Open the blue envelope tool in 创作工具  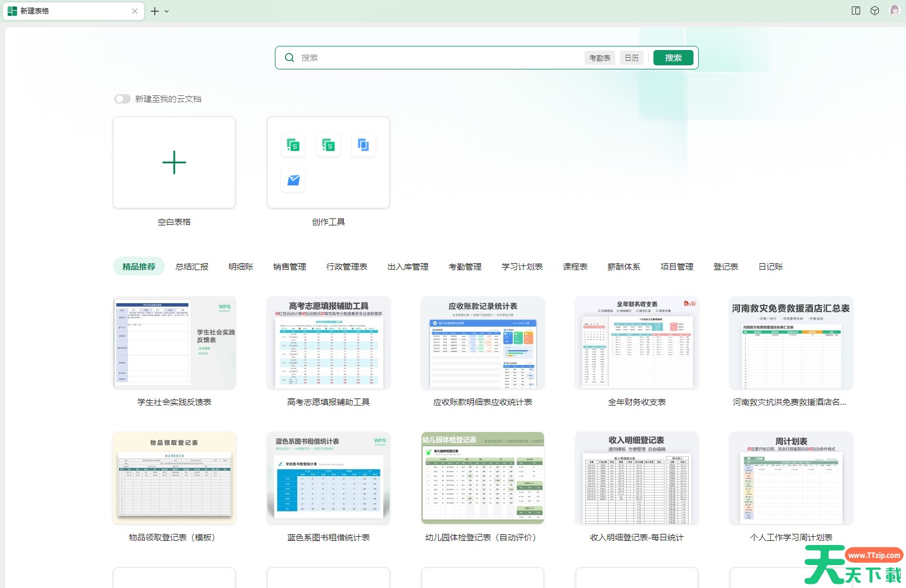point(293,180)
